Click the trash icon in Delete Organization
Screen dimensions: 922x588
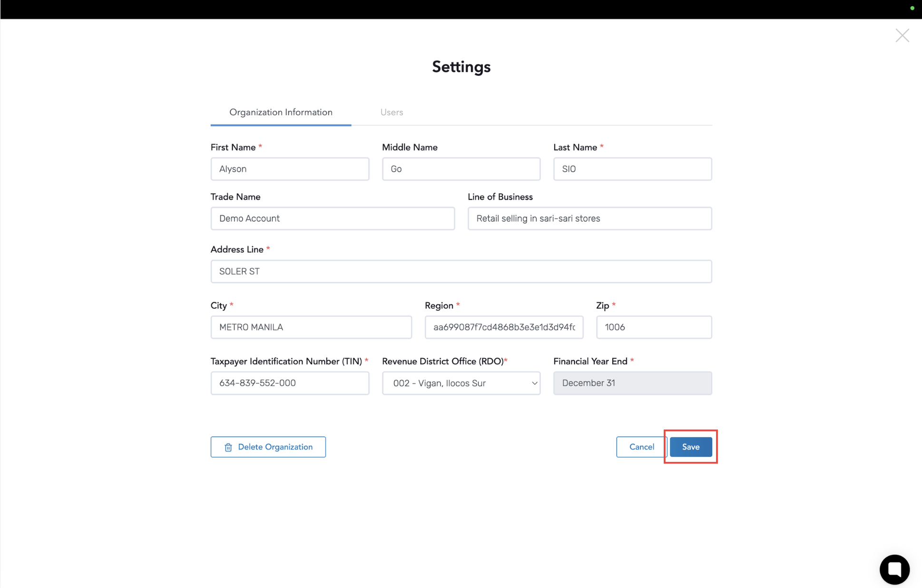coord(228,447)
